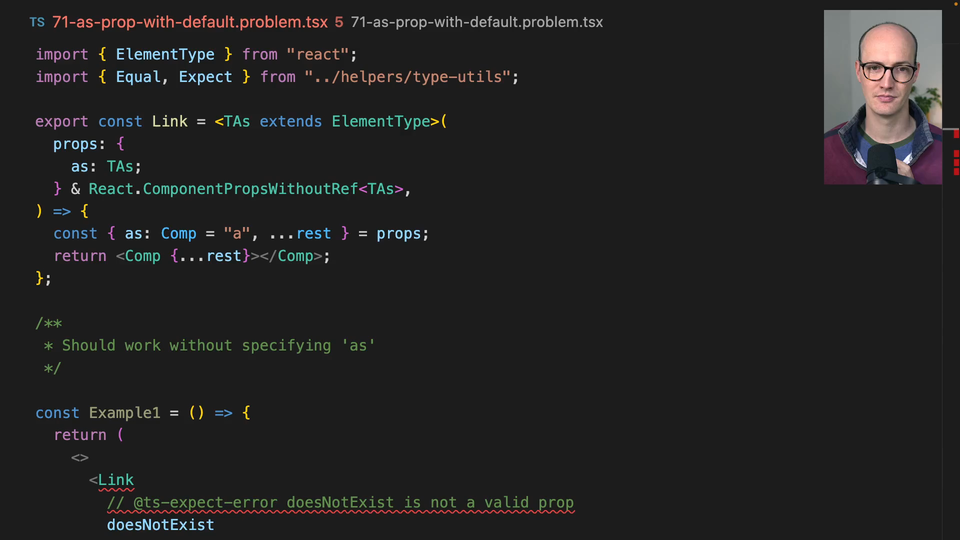Image resolution: width=960 pixels, height=540 pixels.
Task: Click Expect in the type-utils import
Action: (x=205, y=77)
